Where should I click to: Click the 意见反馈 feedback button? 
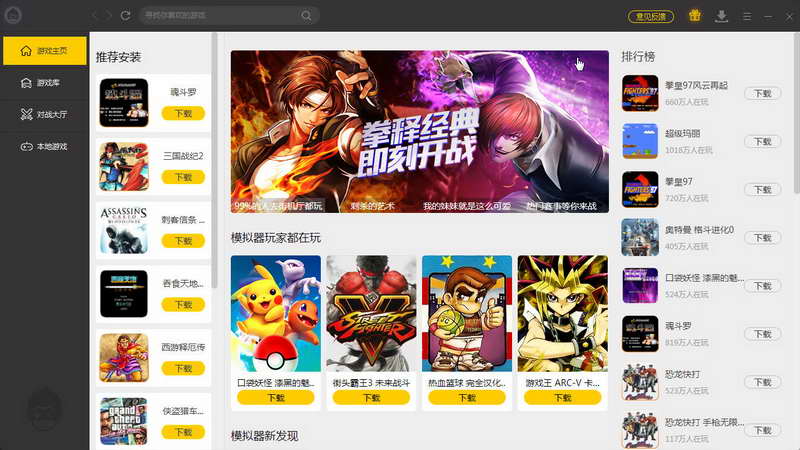coord(651,17)
